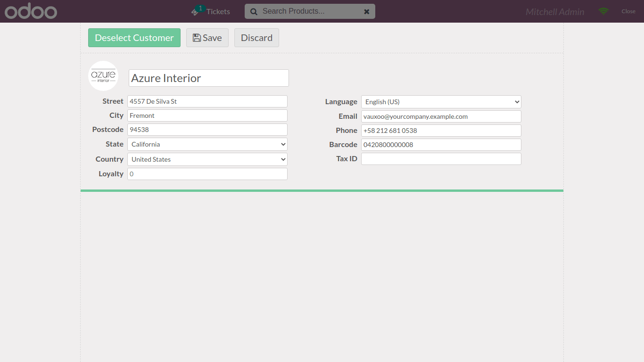This screenshot has height=362, width=644.
Task: Click the empty Tax ID field
Action: 441,159
